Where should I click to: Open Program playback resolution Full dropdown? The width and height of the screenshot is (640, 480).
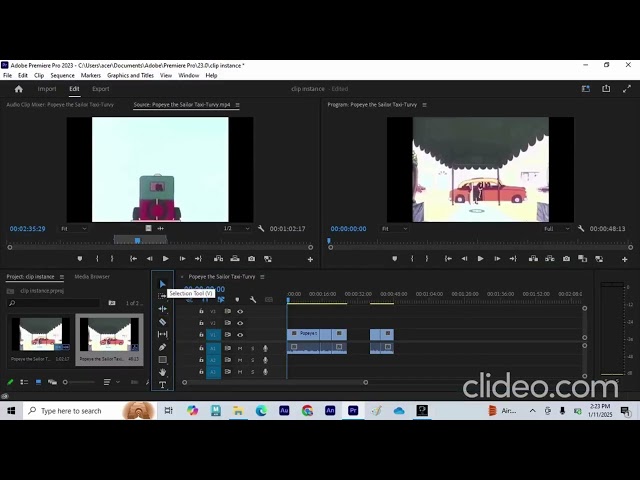point(556,229)
